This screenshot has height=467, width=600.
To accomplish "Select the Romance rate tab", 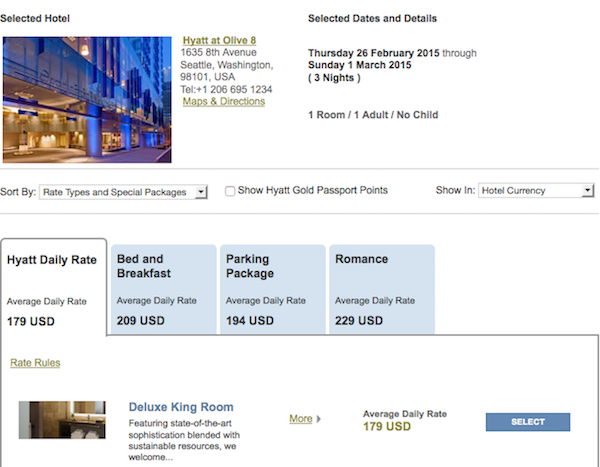I will (382, 289).
